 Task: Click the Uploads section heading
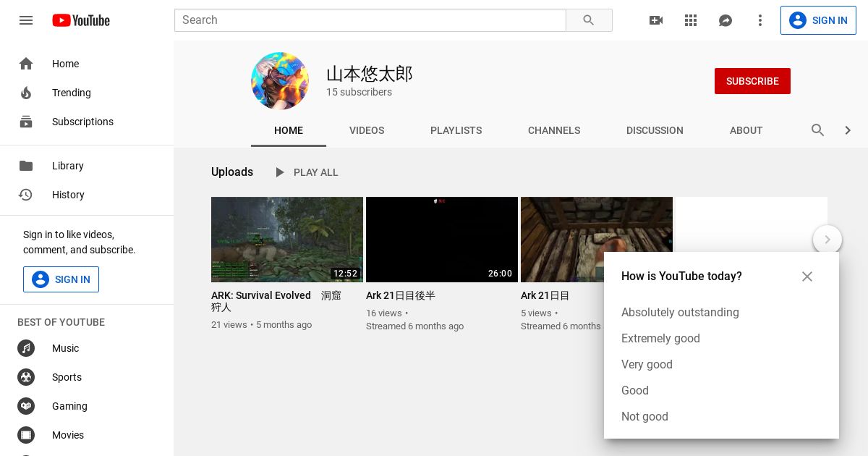coord(232,172)
